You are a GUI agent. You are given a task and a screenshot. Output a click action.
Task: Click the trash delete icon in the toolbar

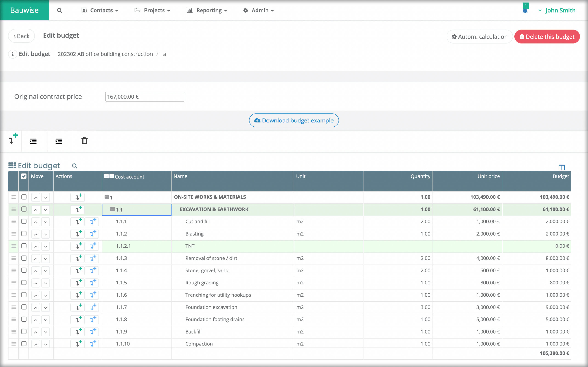[84, 141]
